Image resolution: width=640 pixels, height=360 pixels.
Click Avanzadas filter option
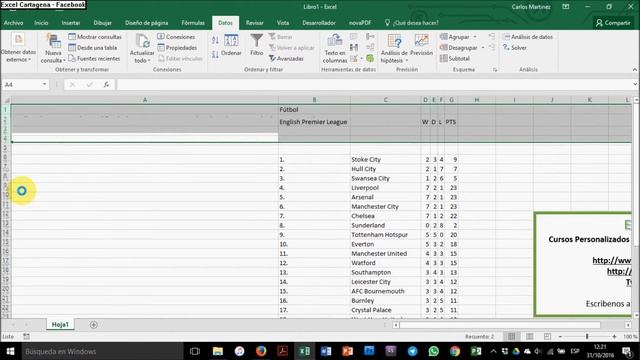[286, 59]
